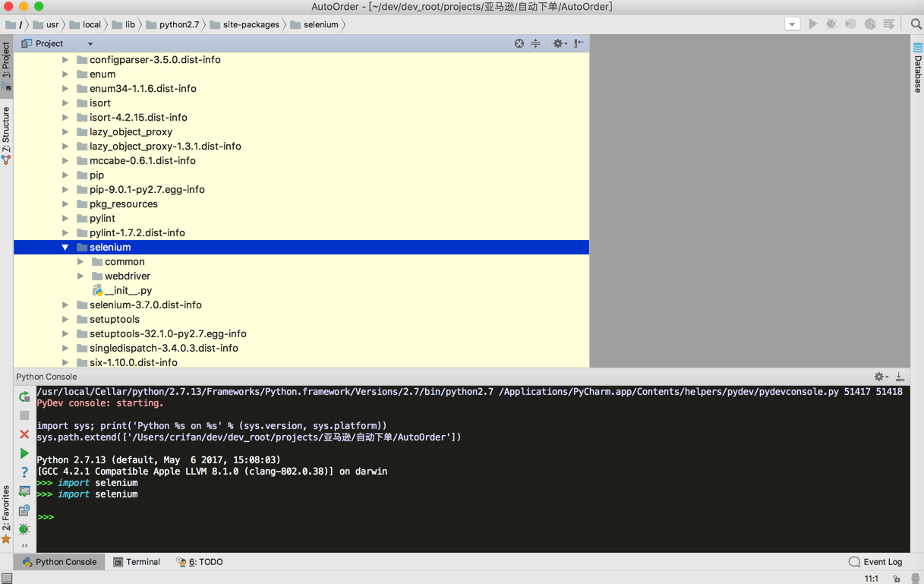Expand the pip folder arrow
The image size is (924, 584).
point(65,175)
